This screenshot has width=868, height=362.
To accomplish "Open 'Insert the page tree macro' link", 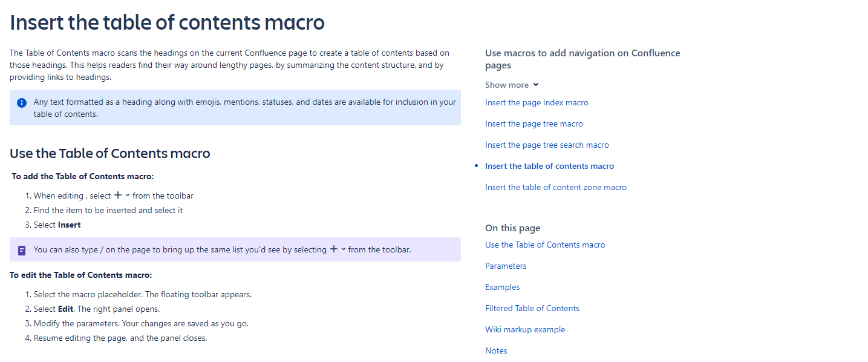I will [534, 123].
